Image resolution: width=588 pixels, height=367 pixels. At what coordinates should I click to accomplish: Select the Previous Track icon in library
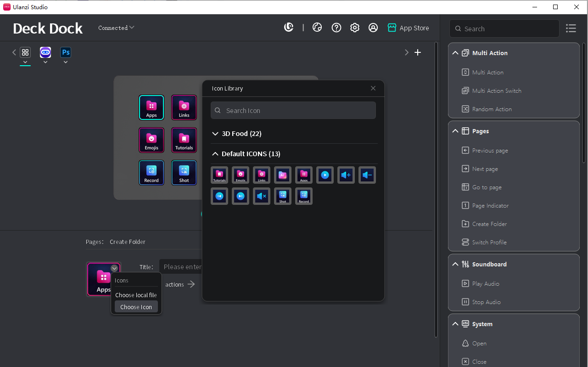(x=219, y=196)
